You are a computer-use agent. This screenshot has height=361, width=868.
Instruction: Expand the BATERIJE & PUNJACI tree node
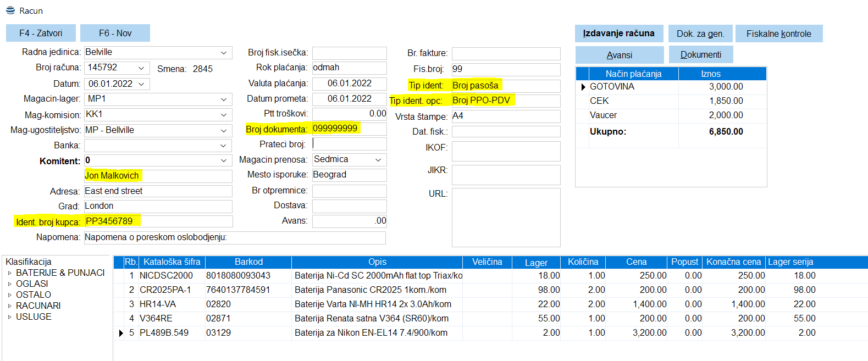(9, 273)
